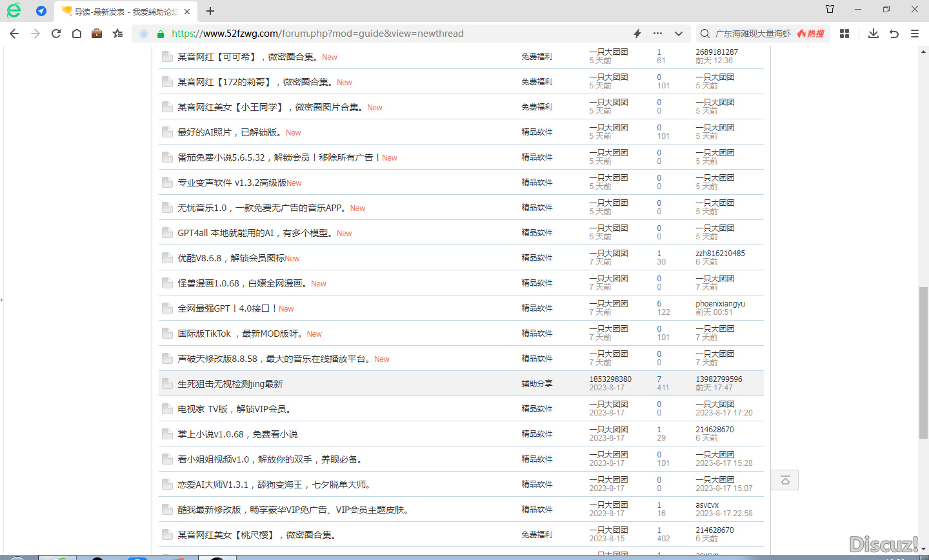Click the skin shirt icon in the title bar
The height and width of the screenshot is (560, 929).
click(830, 9)
